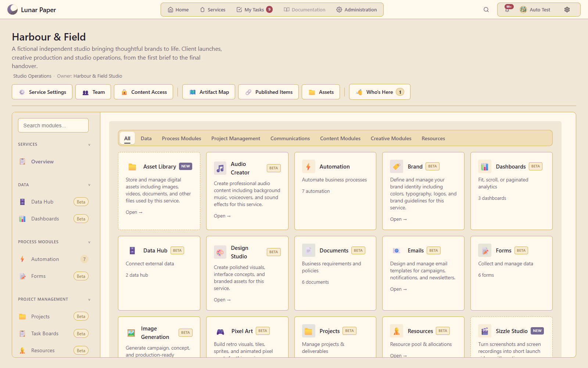Click the Dashboards card chart icon
This screenshot has height=368, width=588.
[485, 167]
